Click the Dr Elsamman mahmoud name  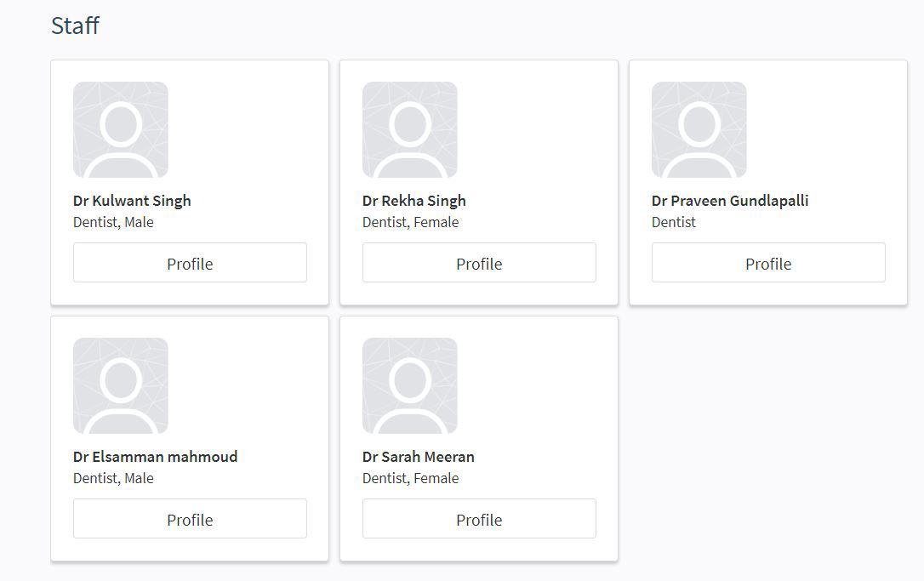tap(156, 457)
